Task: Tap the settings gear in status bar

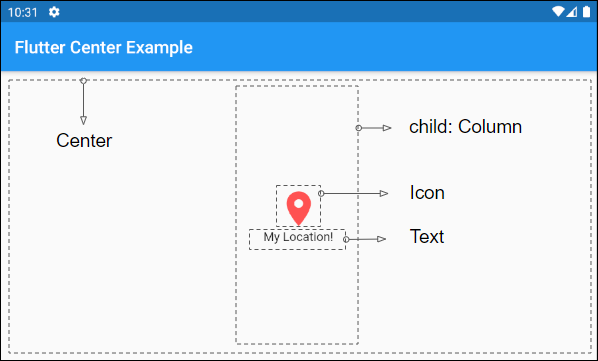Action: (x=54, y=12)
